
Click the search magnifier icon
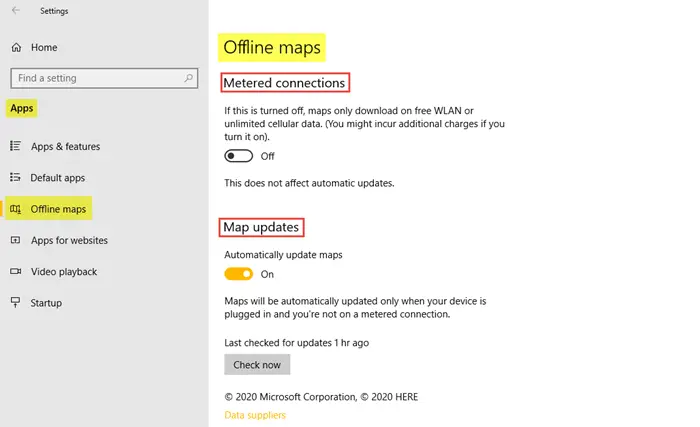[188, 77]
